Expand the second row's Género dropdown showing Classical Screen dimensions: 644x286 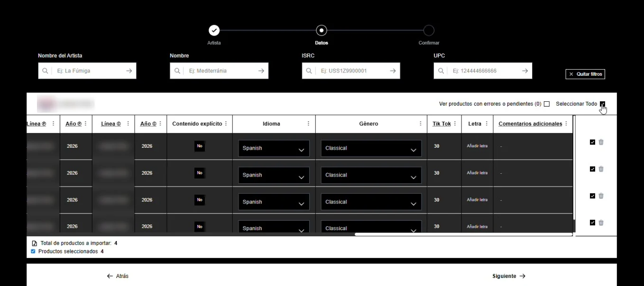[x=371, y=175]
